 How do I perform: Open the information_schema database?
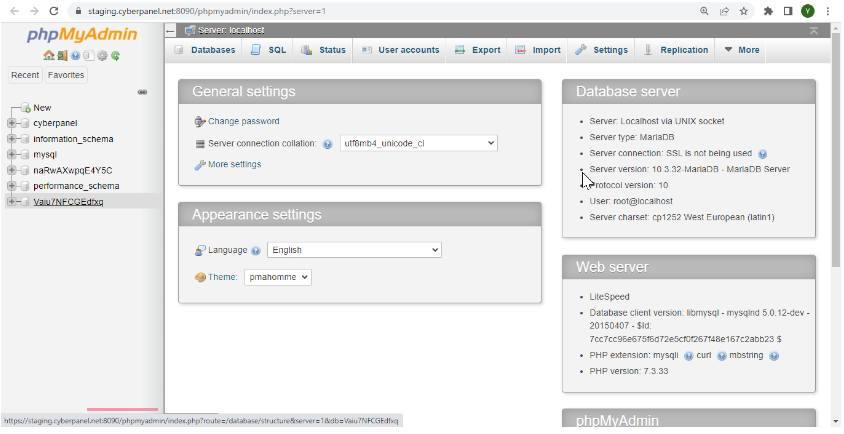73,139
